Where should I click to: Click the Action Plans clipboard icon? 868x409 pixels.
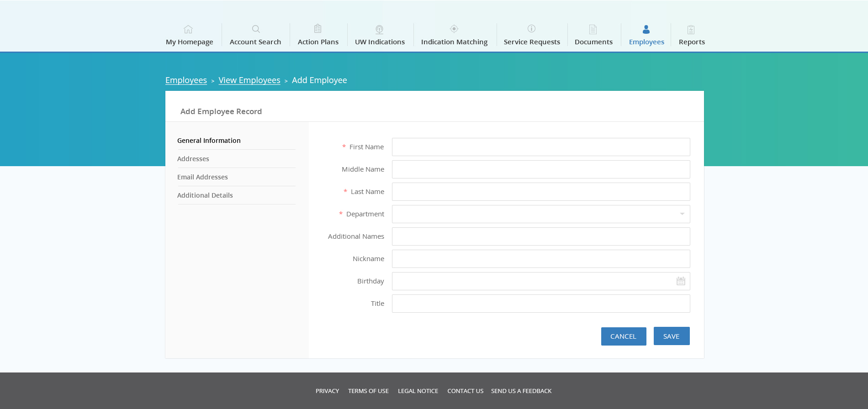tap(318, 29)
